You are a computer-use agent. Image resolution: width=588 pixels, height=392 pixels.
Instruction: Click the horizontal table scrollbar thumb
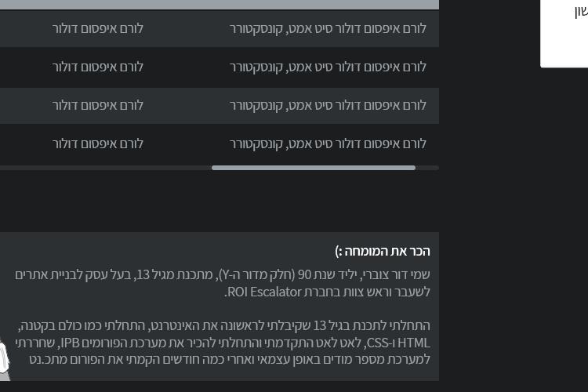tap(314, 168)
